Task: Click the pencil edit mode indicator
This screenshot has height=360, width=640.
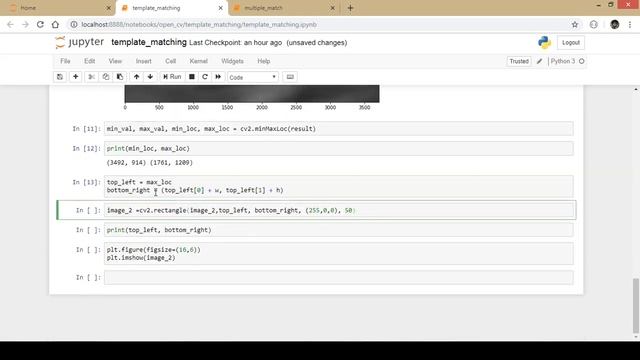Action: (x=539, y=61)
